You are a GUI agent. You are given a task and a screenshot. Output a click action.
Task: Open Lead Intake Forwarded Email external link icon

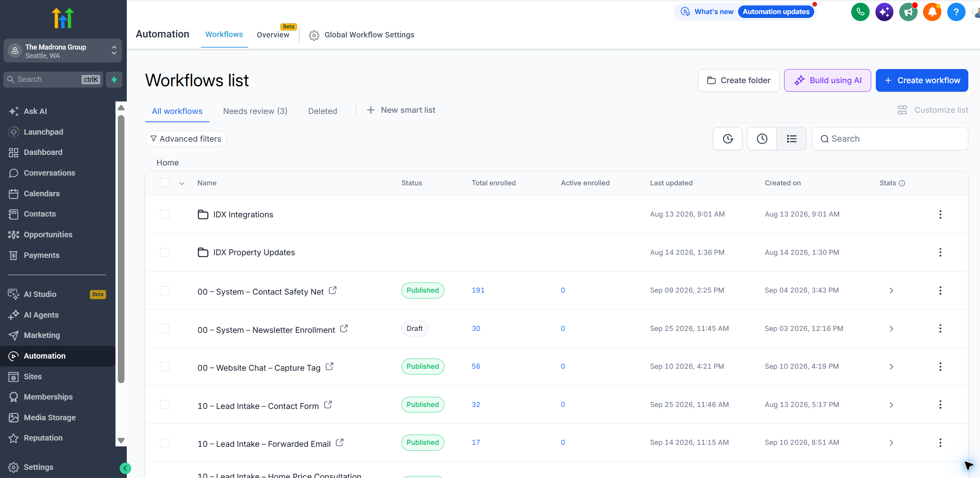(x=339, y=443)
